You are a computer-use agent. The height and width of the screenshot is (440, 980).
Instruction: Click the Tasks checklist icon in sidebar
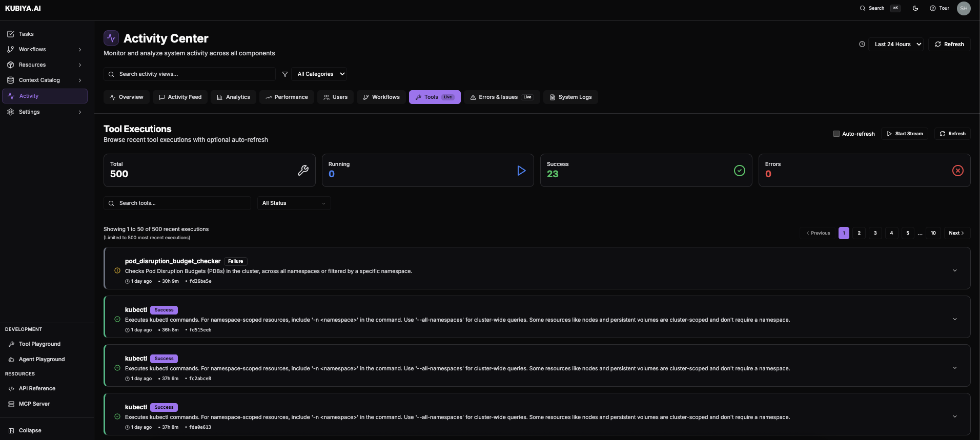[11, 34]
